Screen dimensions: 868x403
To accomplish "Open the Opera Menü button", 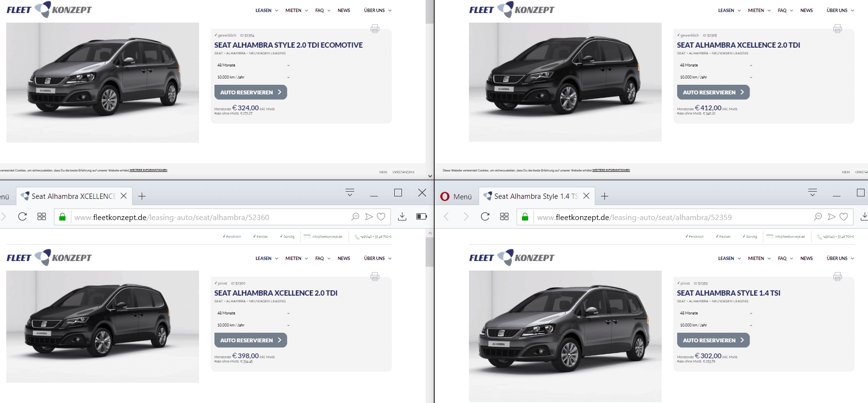I will [x=456, y=196].
